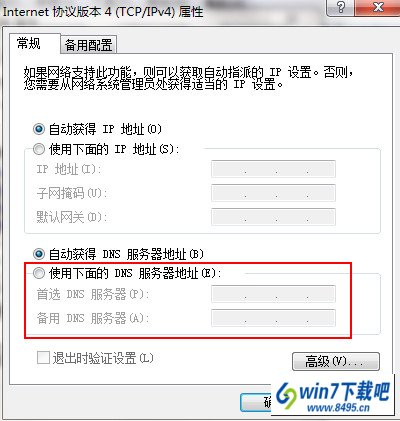Tick the 退出时验证设置 checkbox
The width and height of the screenshot is (400, 421).
click(x=43, y=358)
